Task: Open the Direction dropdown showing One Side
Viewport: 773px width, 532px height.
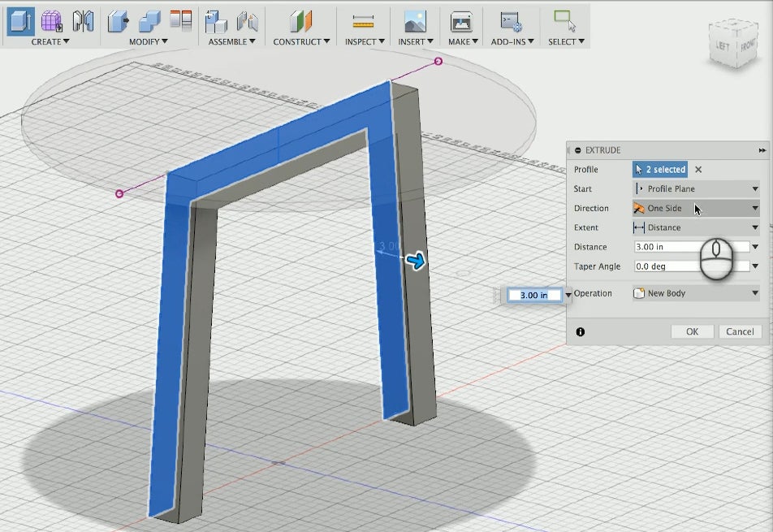Action: click(696, 208)
